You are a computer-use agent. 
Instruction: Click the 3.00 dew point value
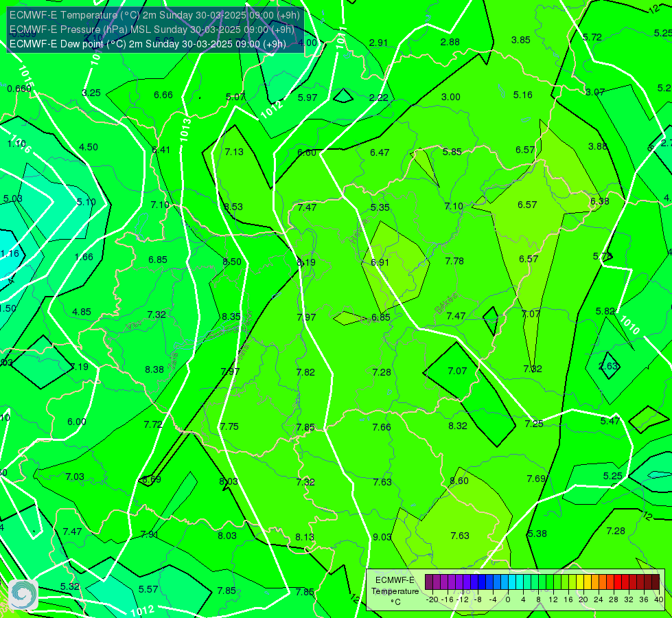(451, 97)
